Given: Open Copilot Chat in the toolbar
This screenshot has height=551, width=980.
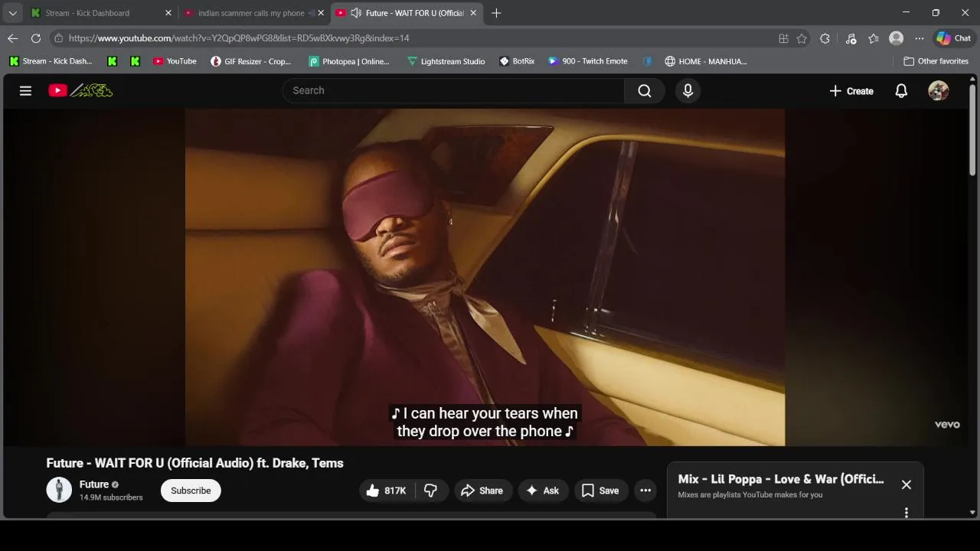Looking at the screenshot, I should [954, 38].
